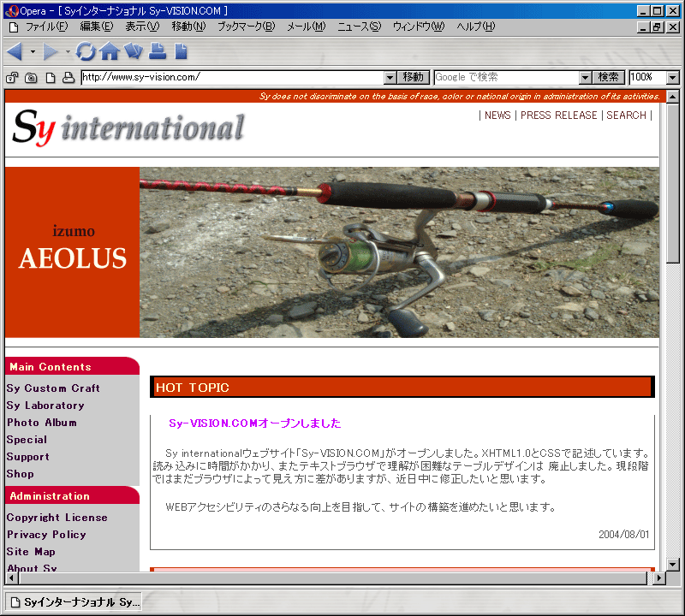Click the vertical scrollbar thumb

pyautogui.click(x=673, y=183)
